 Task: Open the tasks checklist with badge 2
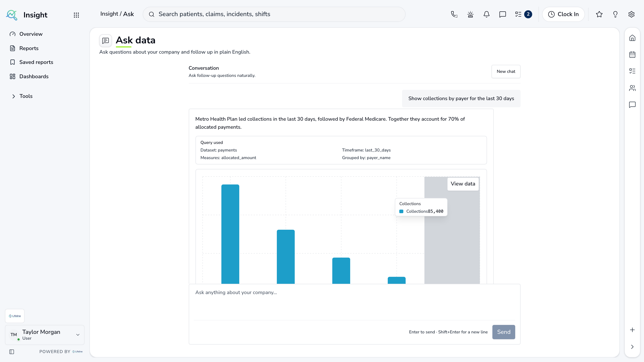pos(523,14)
